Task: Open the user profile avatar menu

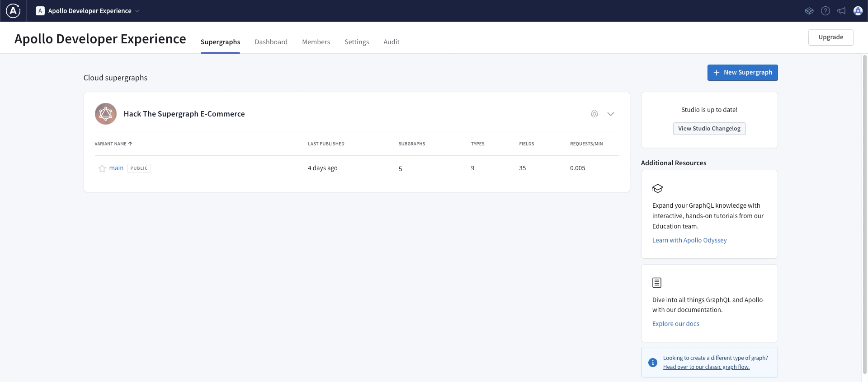Action: pos(858,11)
